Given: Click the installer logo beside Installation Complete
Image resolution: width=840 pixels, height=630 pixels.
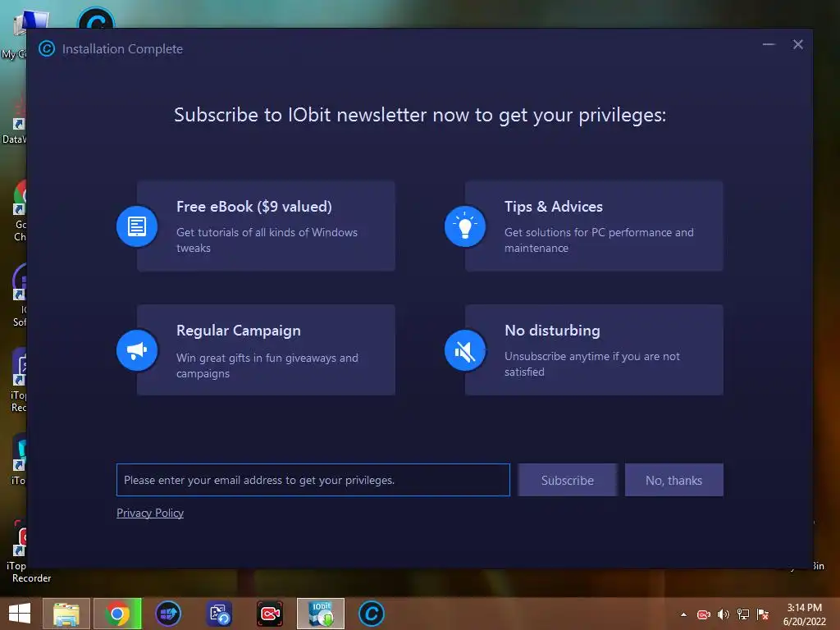Looking at the screenshot, I should [x=47, y=48].
